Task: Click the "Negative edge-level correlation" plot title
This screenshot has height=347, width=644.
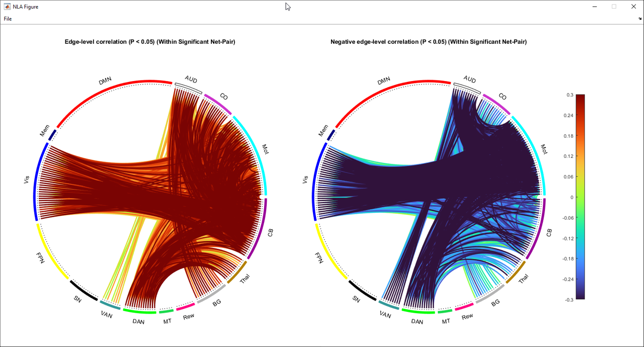Action: click(429, 42)
